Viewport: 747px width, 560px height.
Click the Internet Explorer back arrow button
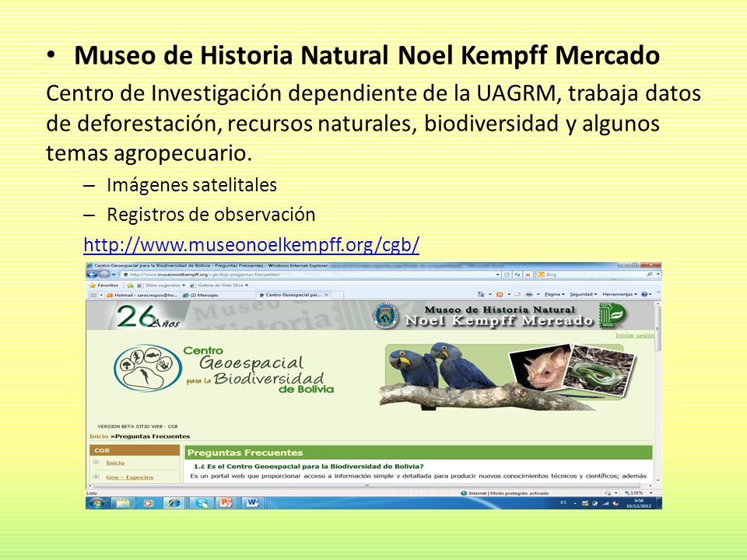click(92, 275)
